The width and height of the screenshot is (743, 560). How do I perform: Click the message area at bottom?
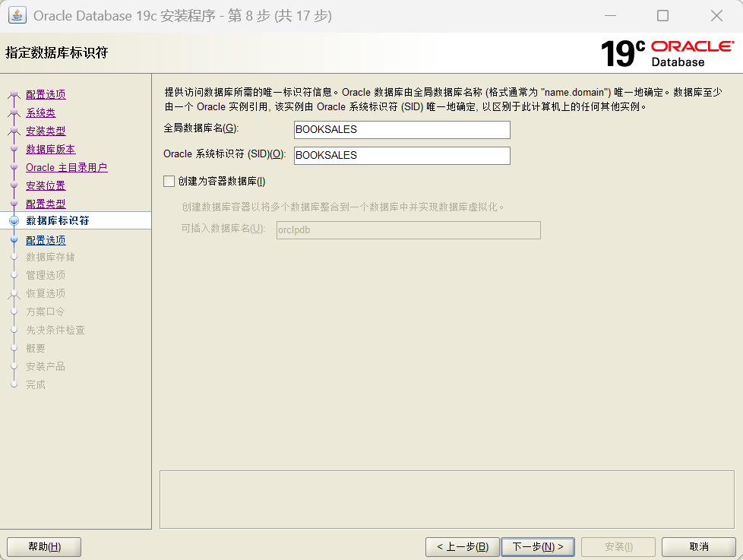click(x=447, y=499)
